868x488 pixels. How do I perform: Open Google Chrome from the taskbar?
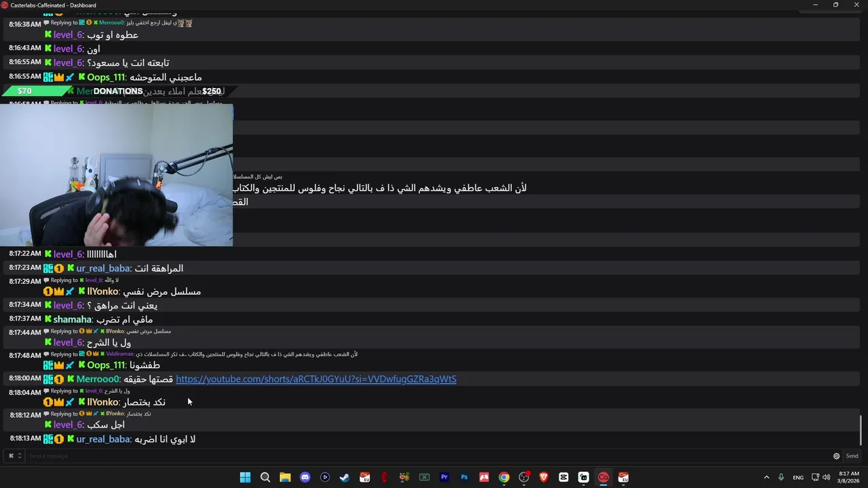pos(504,477)
